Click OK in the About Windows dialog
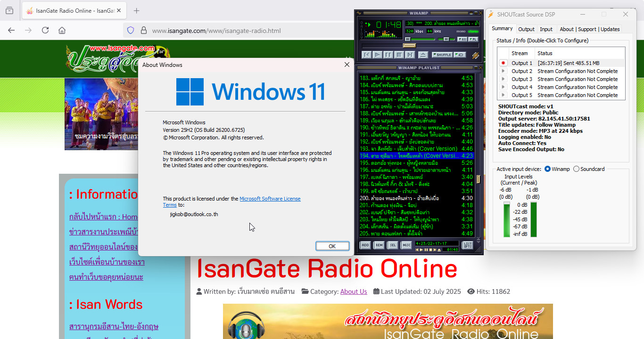This screenshot has height=339, width=644. click(x=332, y=246)
